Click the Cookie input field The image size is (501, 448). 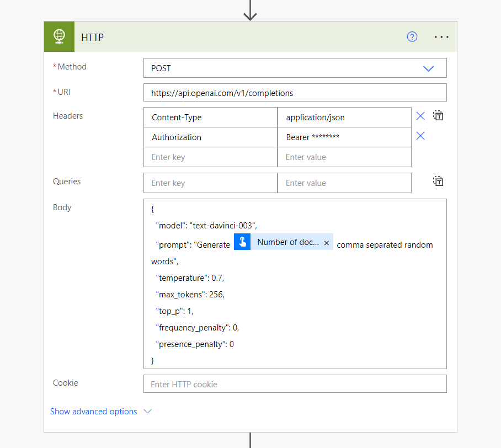[295, 384]
